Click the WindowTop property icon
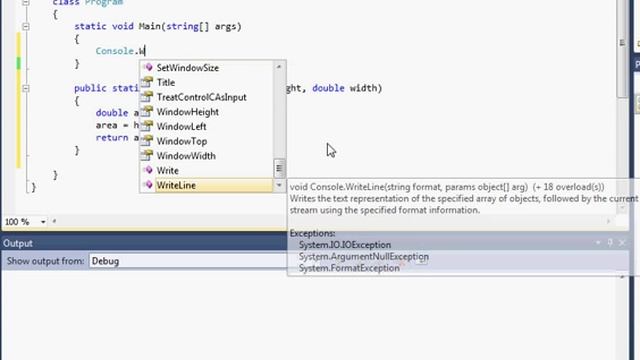This screenshot has width=640, height=360. click(147, 141)
